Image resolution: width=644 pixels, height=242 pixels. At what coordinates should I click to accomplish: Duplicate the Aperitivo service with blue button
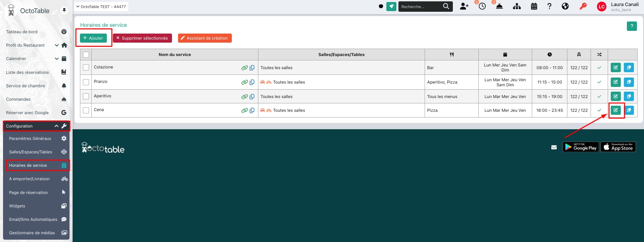coord(629,96)
